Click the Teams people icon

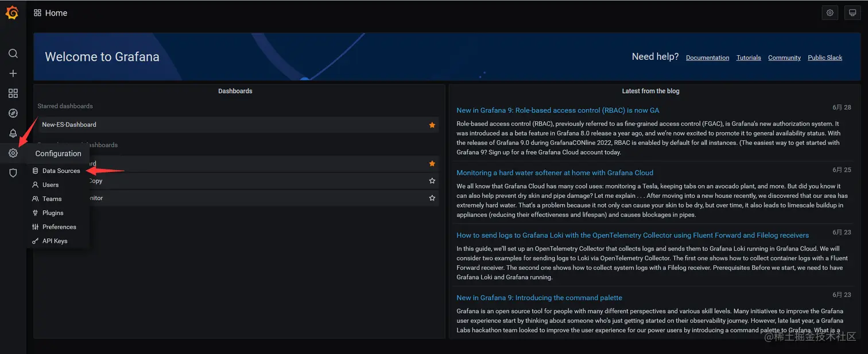(x=36, y=199)
